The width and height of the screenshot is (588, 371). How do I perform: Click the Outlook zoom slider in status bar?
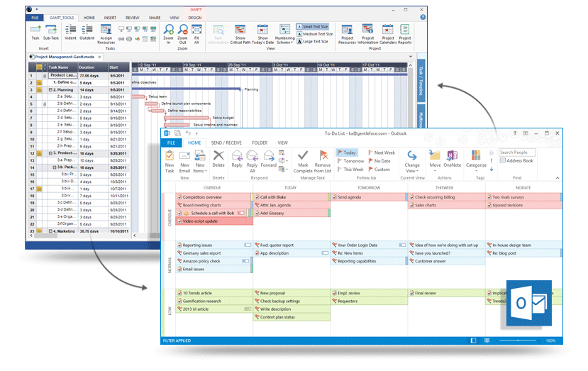pyautogui.click(x=518, y=340)
